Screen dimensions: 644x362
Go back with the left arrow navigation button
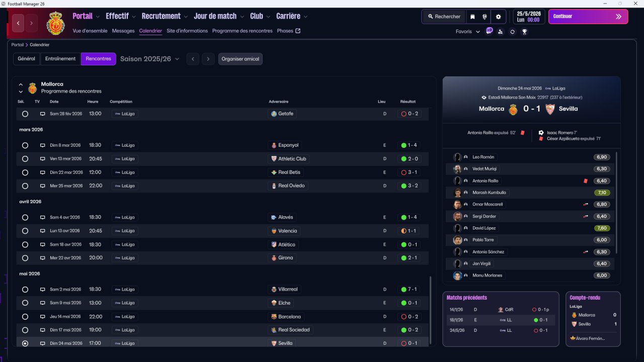pyautogui.click(x=19, y=23)
